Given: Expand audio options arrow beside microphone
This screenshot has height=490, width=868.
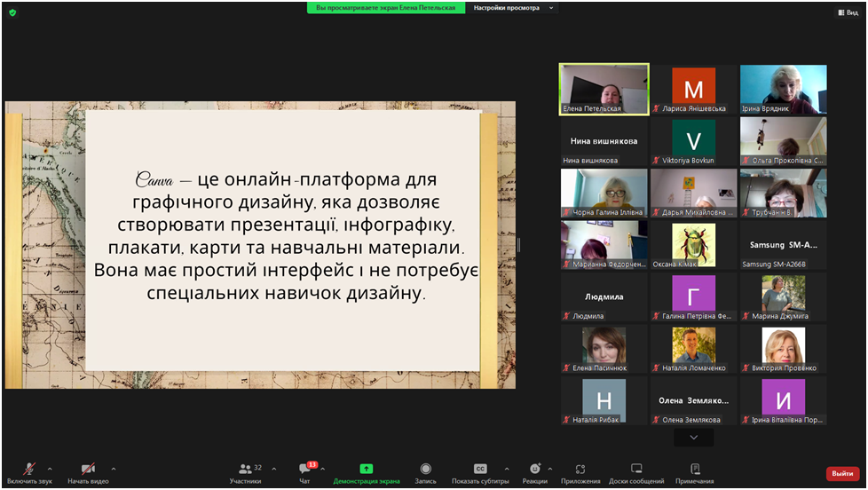Looking at the screenshot, I should pos(50,469).
